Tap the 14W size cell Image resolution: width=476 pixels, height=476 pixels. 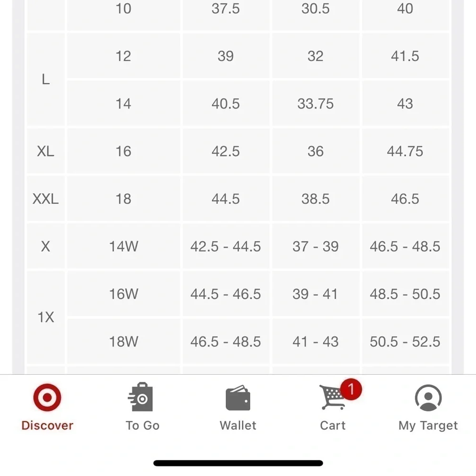pyautogui.click(x=124, y=246)
